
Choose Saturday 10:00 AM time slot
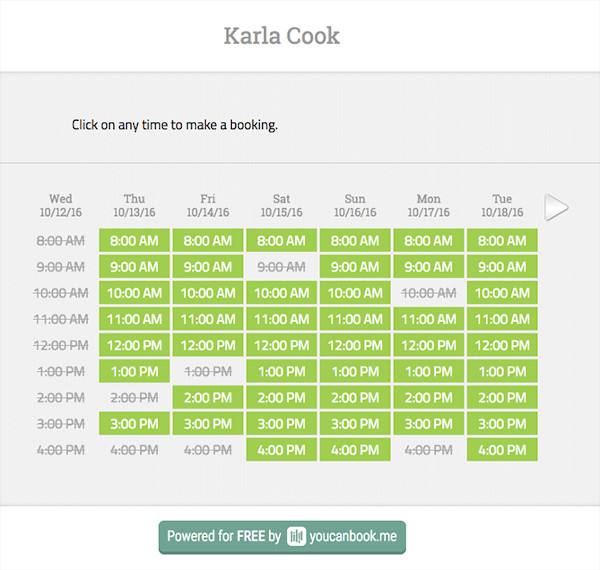click(281, 293)
